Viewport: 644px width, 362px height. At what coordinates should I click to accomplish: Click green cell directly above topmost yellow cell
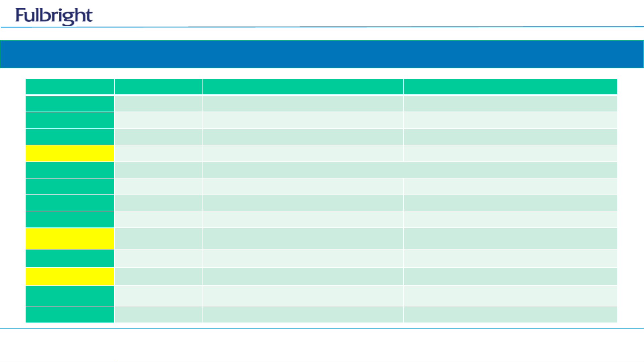click(x=70, y=137)
